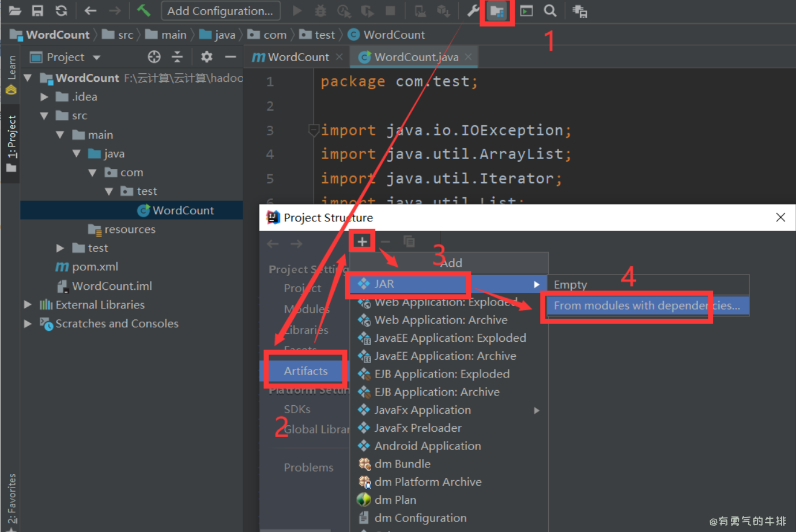796x532 pixels.
Task: Open JavaFx Application submenu
Action: point(448,410)
